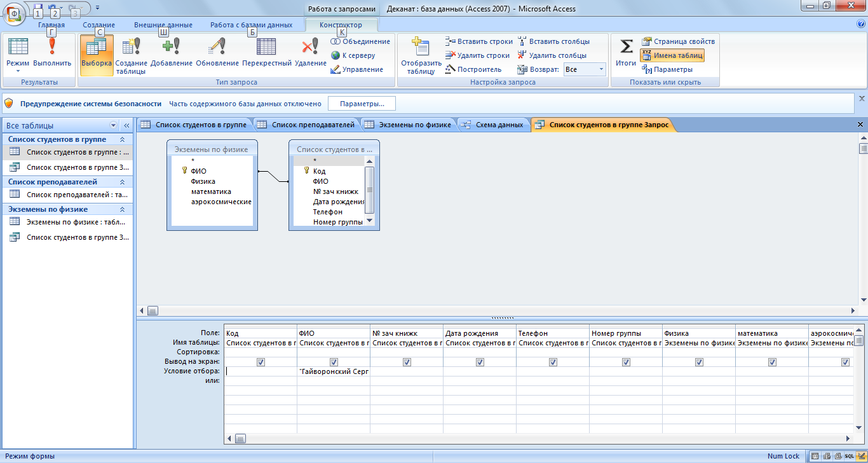
Task: Uncheck display box for № зач книжк
Action: [x=407, y=362]
